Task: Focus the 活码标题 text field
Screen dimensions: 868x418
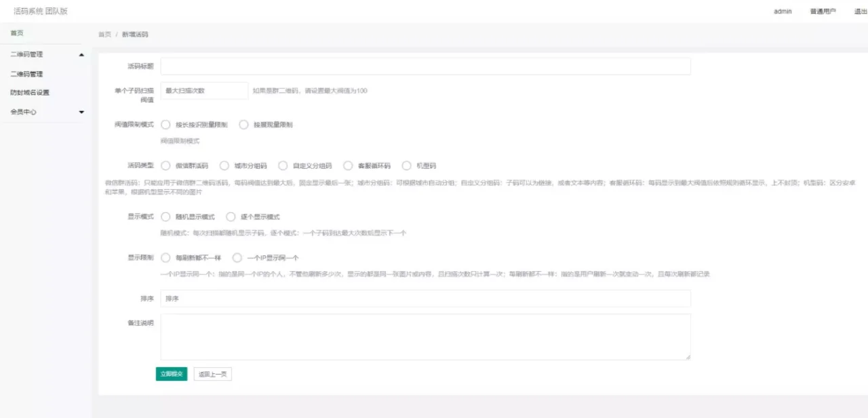Action: pyautogui.click(x=425, y=66)
